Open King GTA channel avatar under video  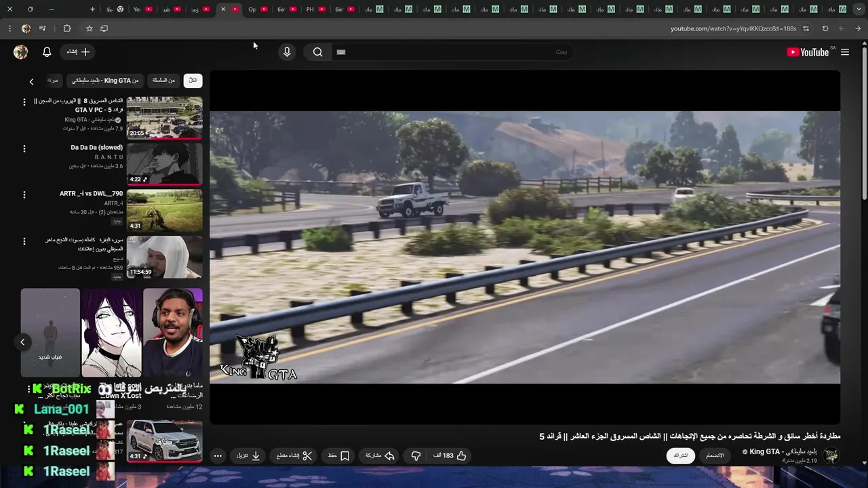tap(831, 455)
